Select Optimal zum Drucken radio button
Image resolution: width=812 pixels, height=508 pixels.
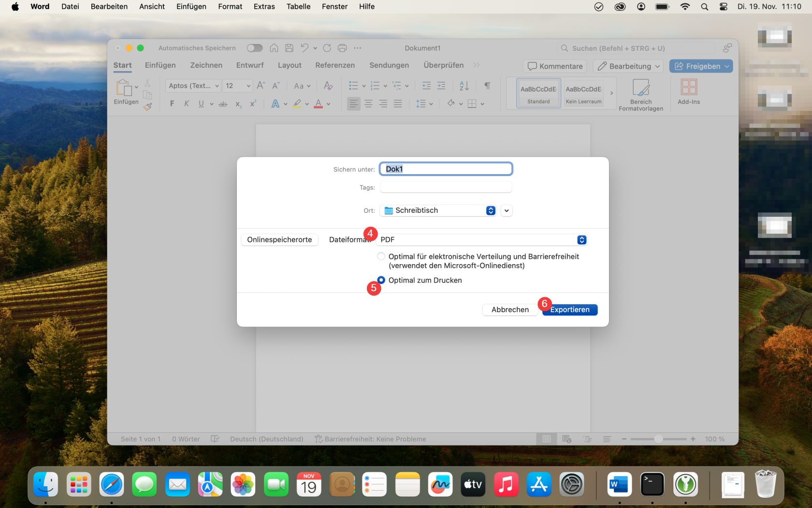pos(381,280)
